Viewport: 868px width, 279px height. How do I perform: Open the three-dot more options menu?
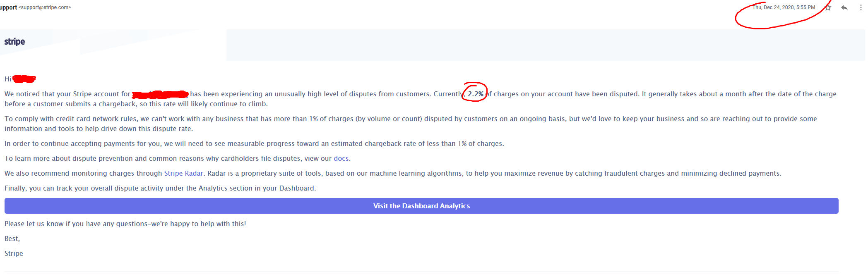click(861, 7)
